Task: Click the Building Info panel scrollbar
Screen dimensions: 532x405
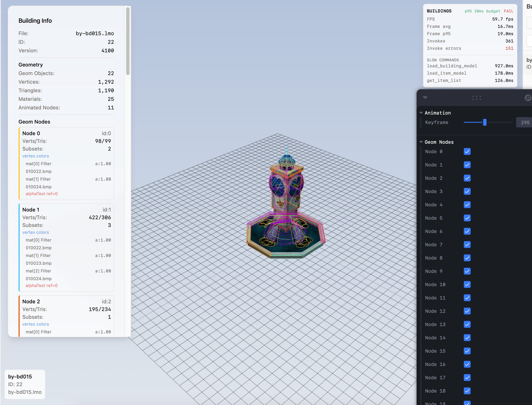Action: [x=128, y=41]
